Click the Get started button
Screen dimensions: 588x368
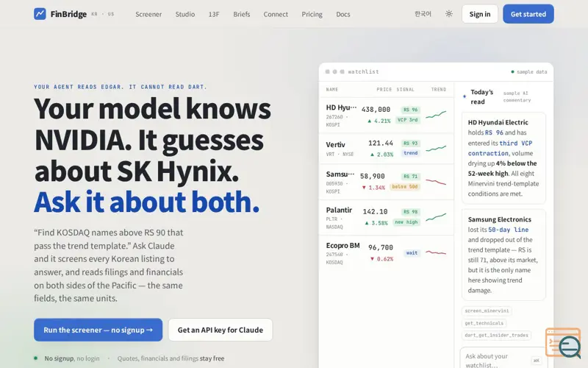pos(528,14)
